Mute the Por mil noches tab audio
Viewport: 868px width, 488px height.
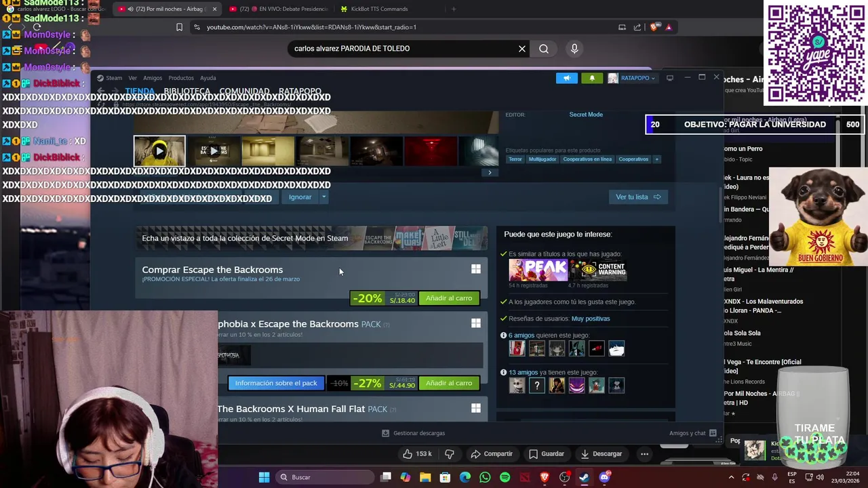point(130,9)
